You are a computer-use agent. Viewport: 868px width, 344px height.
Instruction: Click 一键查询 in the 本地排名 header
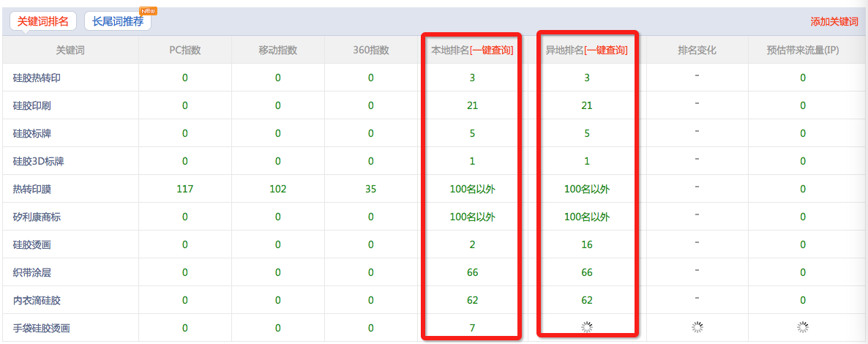[492, 51]
